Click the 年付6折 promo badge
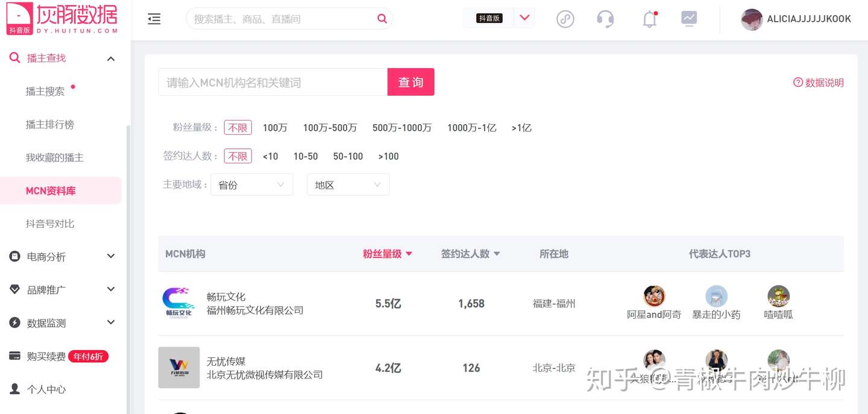Image resolution: width=868 pixels, height=414 pixels. pos(89,356)
